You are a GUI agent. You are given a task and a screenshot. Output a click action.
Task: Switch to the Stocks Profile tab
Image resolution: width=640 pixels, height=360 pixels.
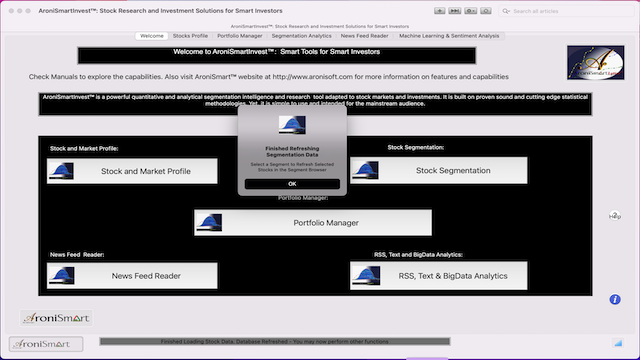pos(190,36)
